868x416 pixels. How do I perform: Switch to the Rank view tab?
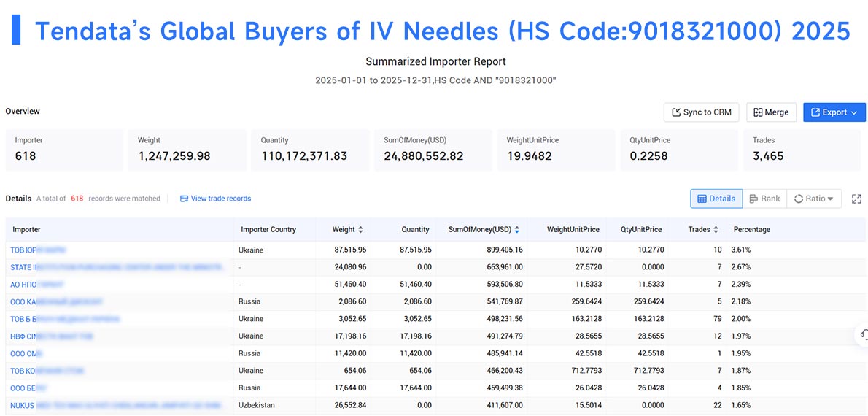click(764, 199)
